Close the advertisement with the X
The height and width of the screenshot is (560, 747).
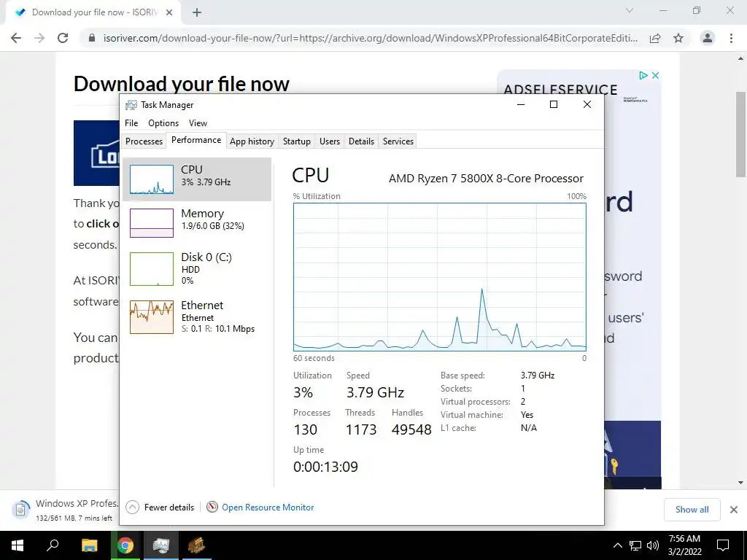tap(656, 75)
